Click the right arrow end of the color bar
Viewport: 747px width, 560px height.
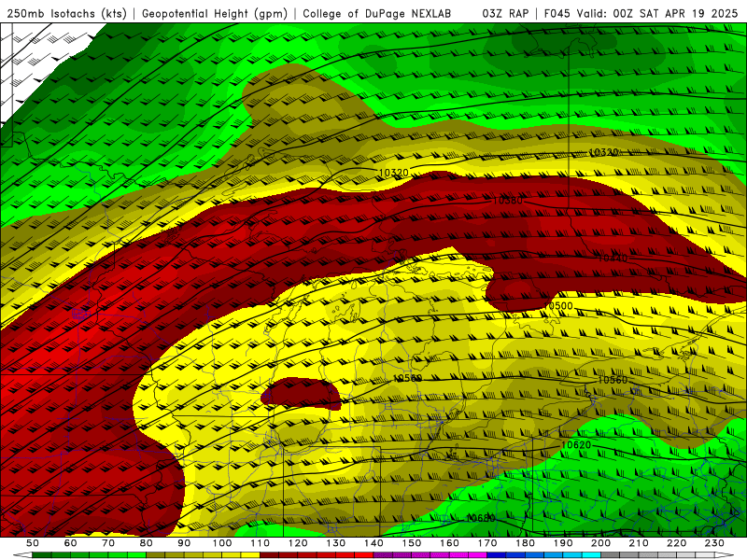725,555
